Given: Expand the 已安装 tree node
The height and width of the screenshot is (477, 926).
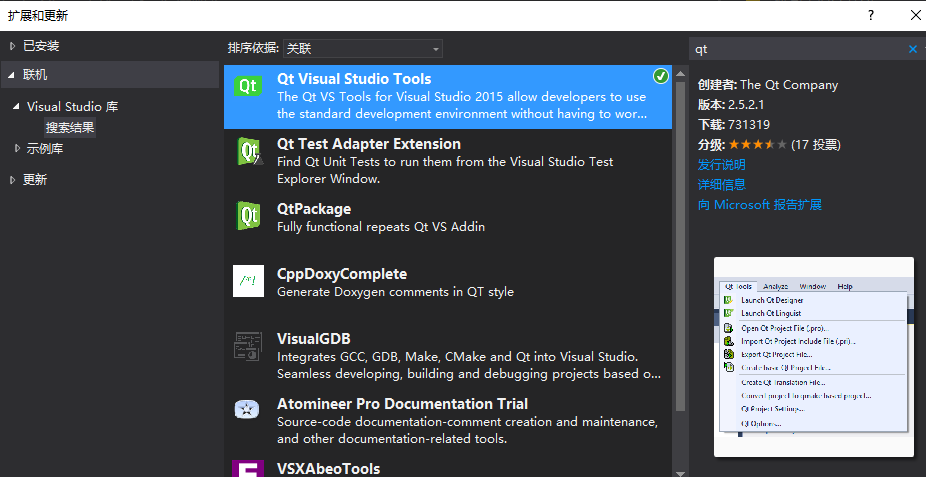Looking at the screenshot, I should click(13, 46).
